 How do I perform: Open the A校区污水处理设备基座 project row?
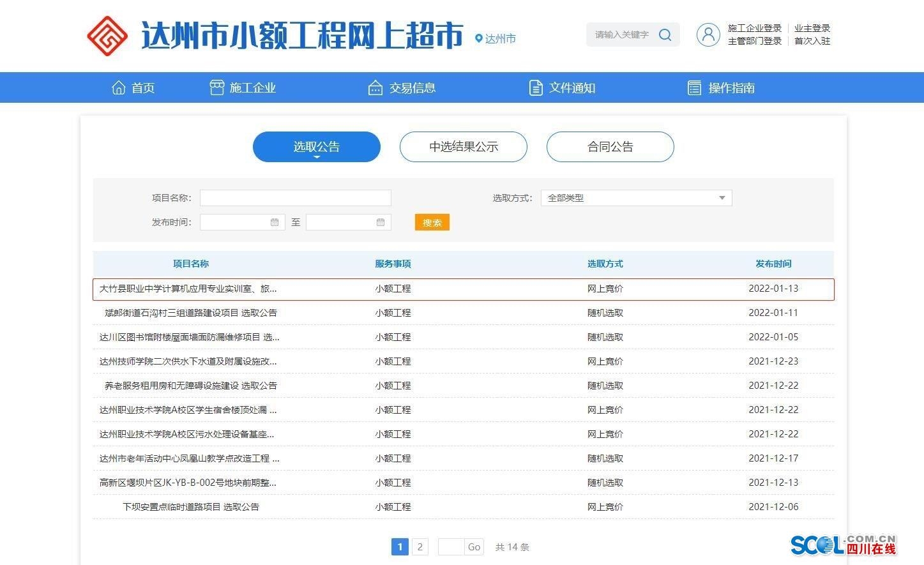(464, 434)
